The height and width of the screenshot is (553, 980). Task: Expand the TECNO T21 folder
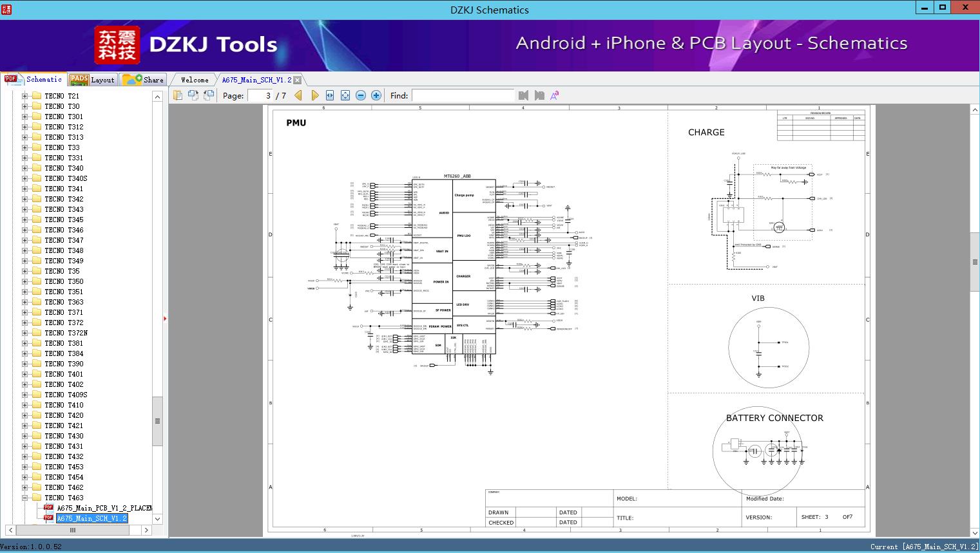(25, 96)
